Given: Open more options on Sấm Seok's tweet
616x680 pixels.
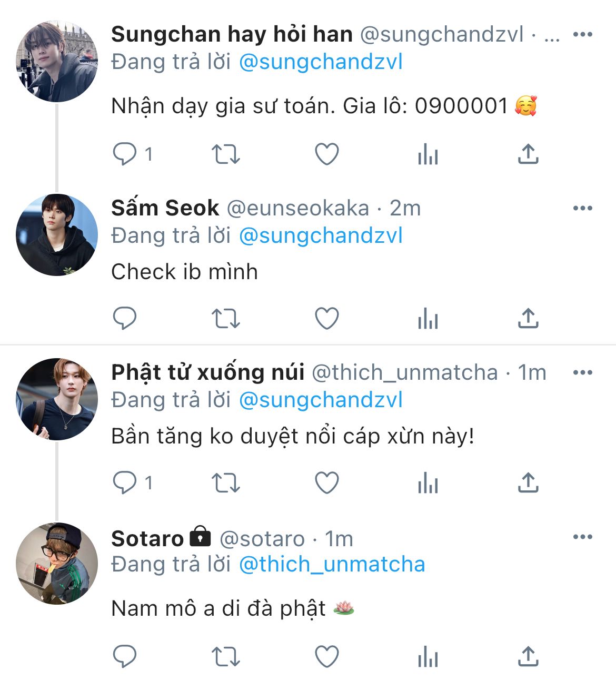Looking at the screenshot, I should [582, 209].
